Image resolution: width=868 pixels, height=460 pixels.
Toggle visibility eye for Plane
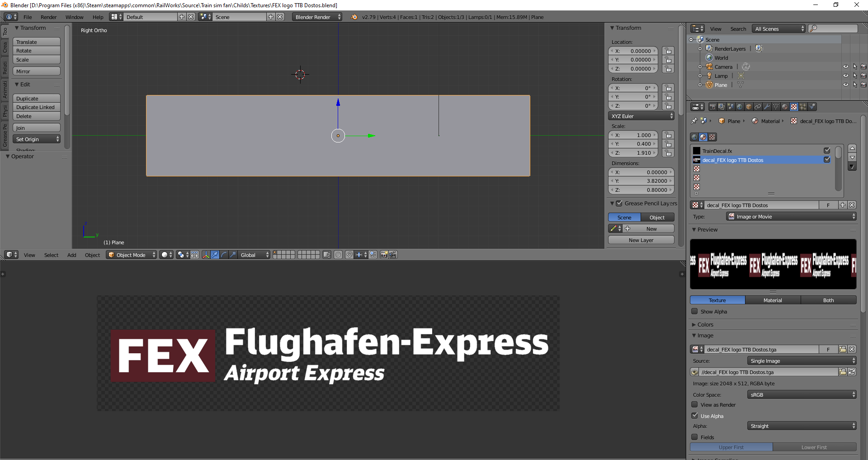(x=846, y=85)
